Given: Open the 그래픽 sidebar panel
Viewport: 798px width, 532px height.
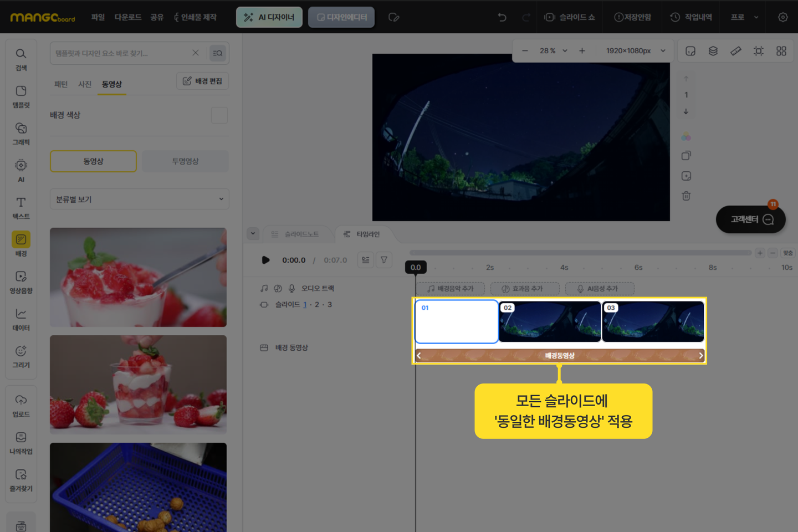Looking at the screenshot, I should coord(21,134).
